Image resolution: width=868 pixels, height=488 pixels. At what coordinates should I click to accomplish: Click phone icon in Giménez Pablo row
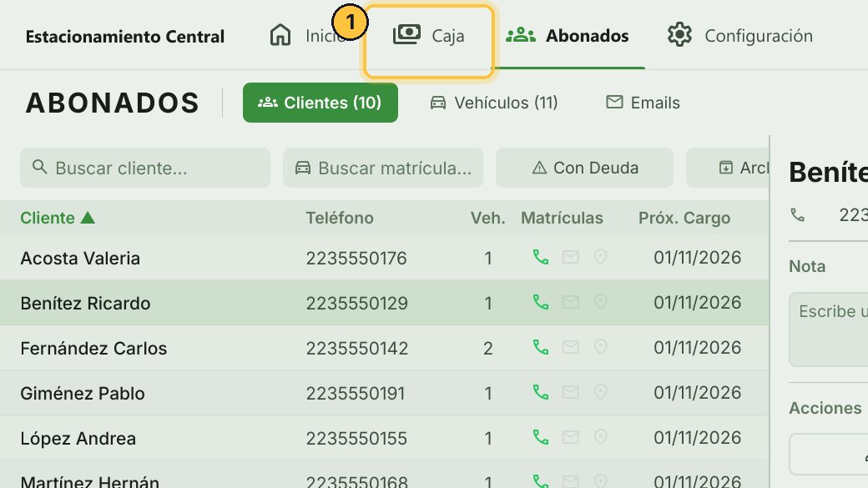tap(540, 392)
